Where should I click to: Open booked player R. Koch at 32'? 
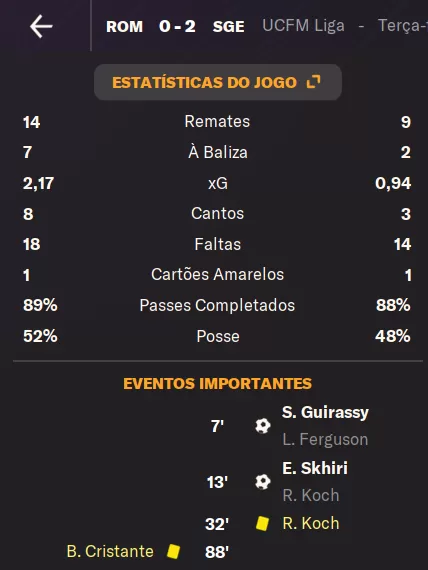point(311,523)
